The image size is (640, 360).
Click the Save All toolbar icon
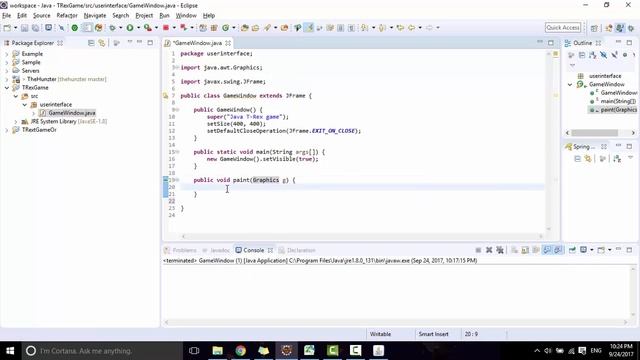36,28
